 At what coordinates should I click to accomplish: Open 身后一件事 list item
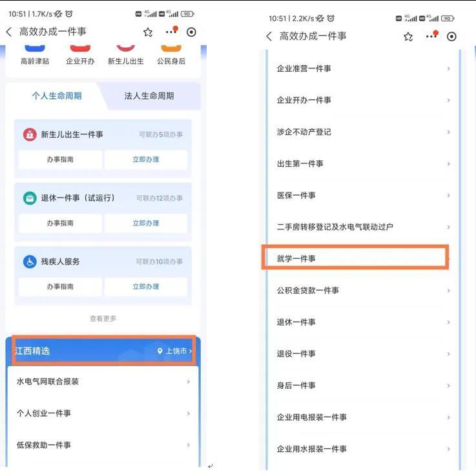pos(364,386)
